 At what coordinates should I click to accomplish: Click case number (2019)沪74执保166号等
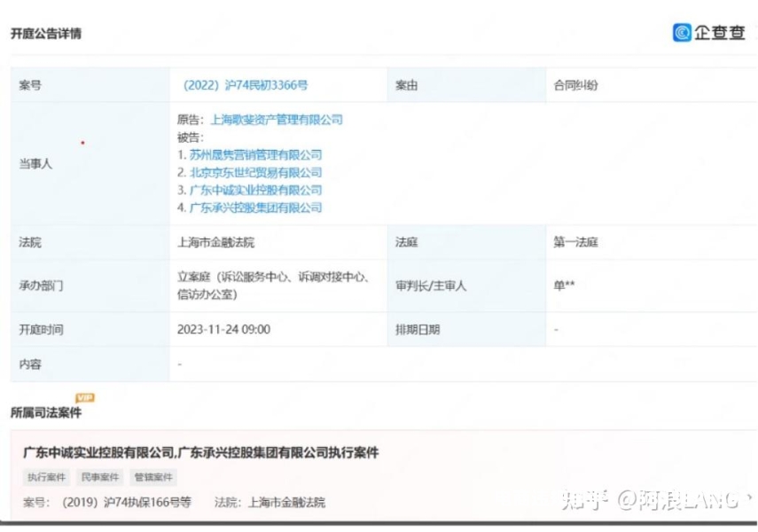tap(127, 503)
